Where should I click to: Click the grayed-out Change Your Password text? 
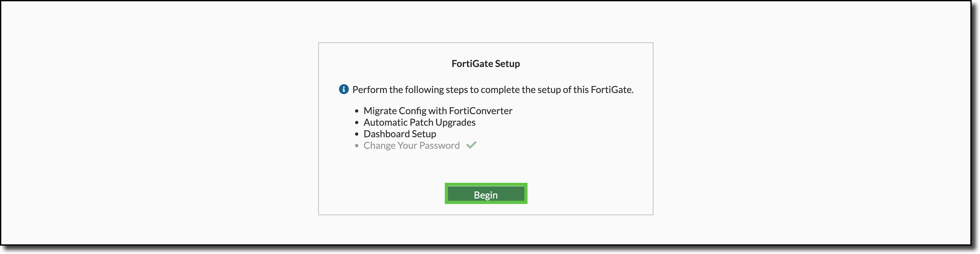pyautogui.click(x=411, y=145)
